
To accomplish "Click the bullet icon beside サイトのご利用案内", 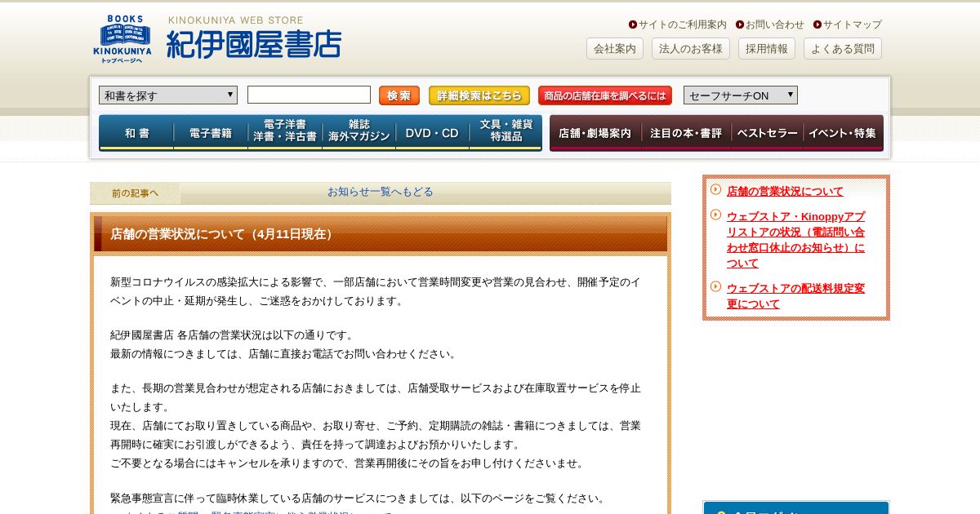I will [x=633, y=24].
